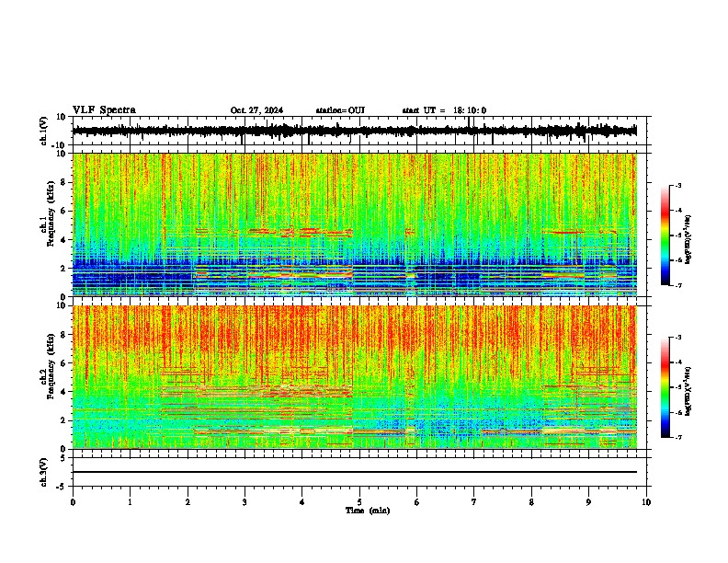Click the "6" kHz tick on ch.2 spectrogram
728x563 pixels.
pyautogui.click(x=63, y=362)
